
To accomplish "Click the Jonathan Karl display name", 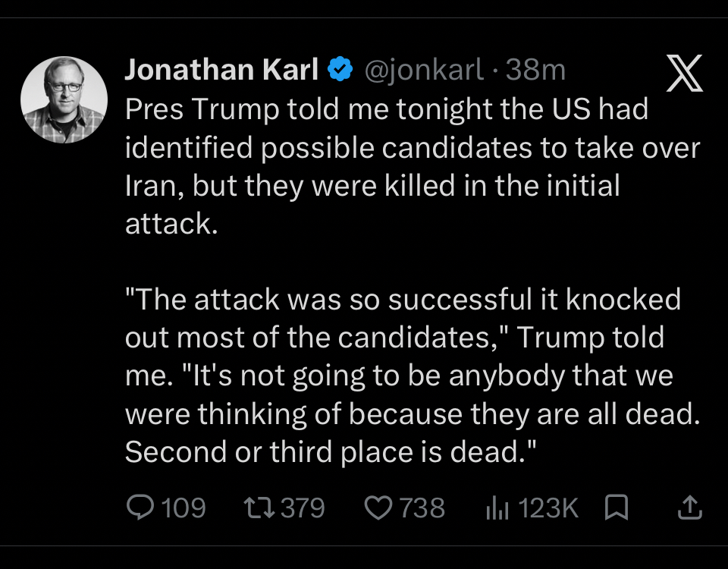I will pos(221,70).
